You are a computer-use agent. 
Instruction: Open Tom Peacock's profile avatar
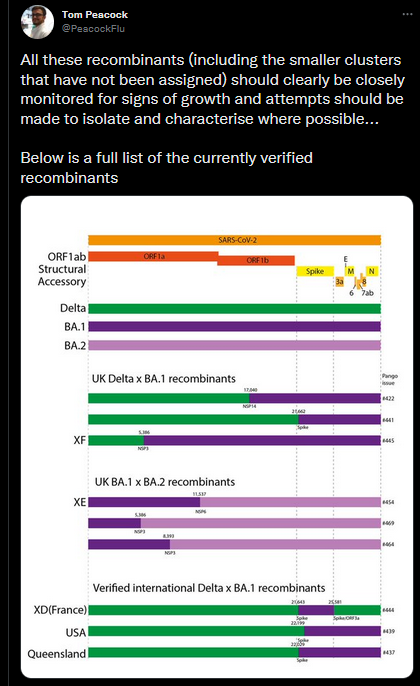click(x=37, y=22)
